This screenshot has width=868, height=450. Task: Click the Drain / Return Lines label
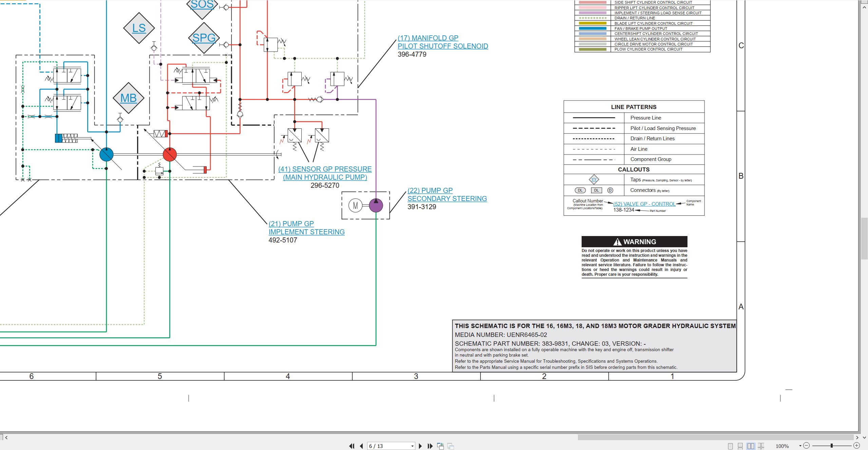point(653,139)
